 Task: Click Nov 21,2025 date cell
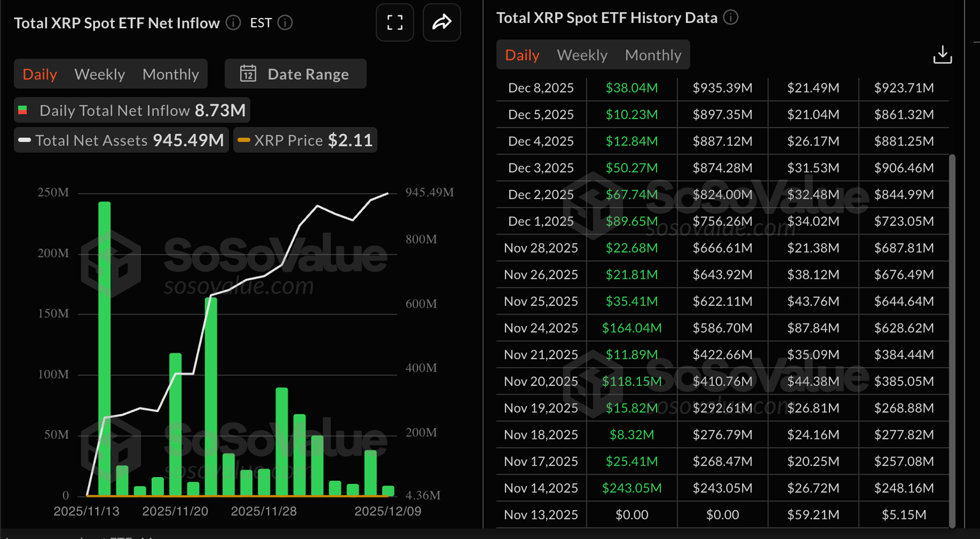(x=541, y=355)
